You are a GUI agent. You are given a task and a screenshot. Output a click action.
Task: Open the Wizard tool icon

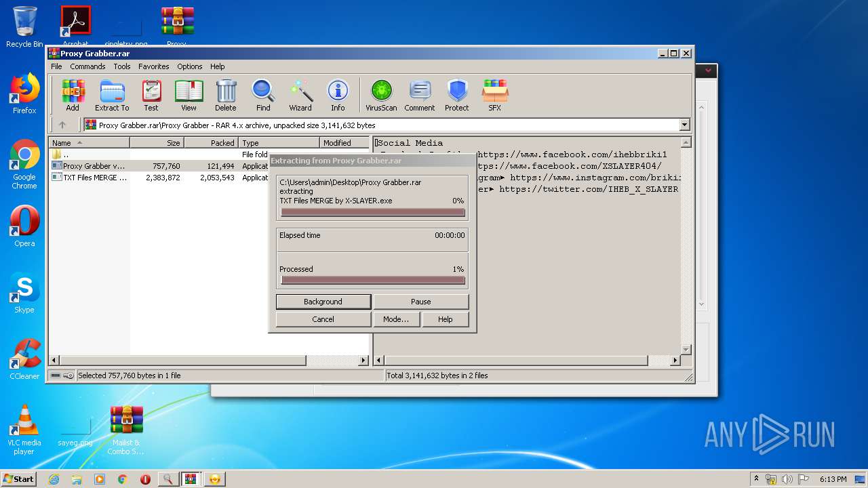coord(300,96)
